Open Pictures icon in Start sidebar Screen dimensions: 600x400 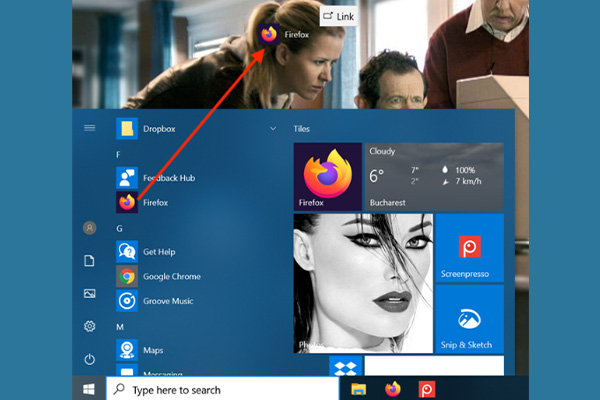(x=90, y=294)
